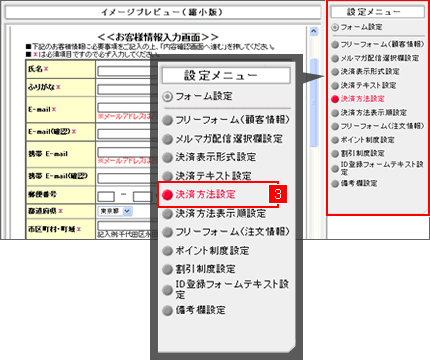The height and width of the screenshot is (360, 430).
Task: Click the 氏名 input field
Action: 124,71
